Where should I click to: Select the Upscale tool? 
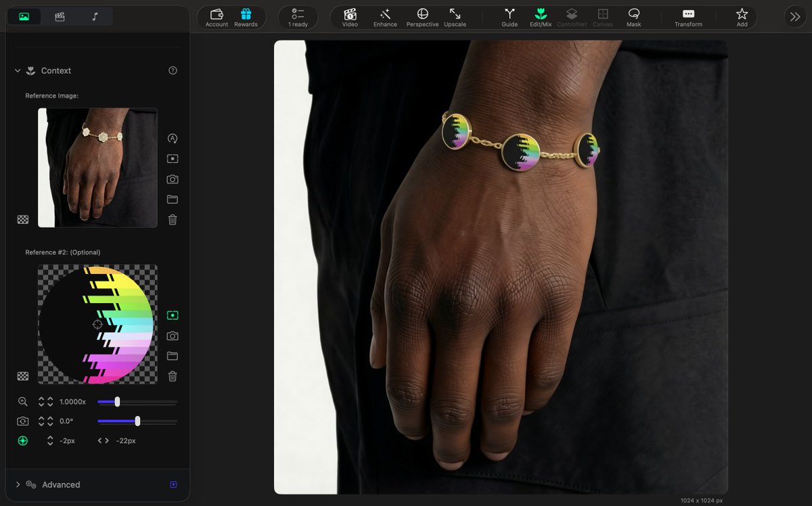coord(455,18)
